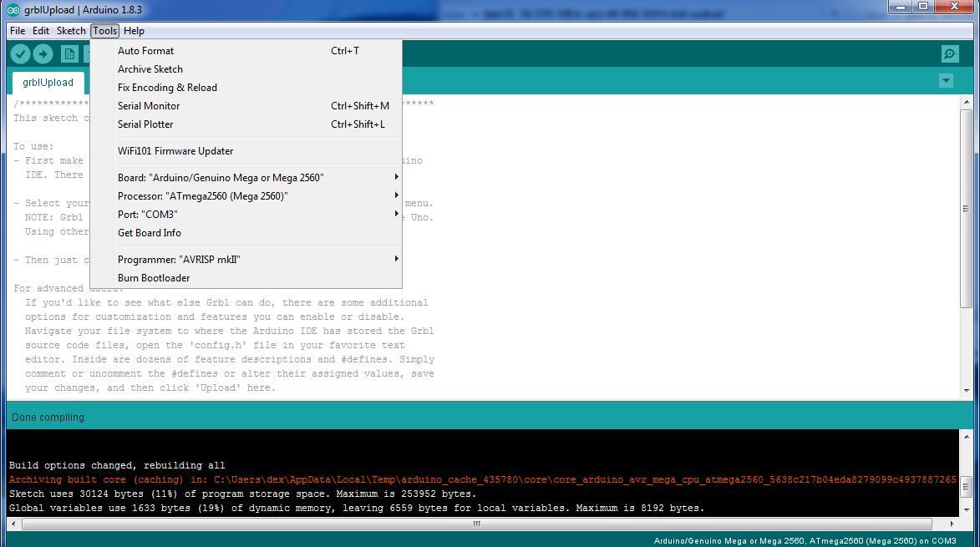Click code line mentioning 'config.h' file

click(215, 345)
